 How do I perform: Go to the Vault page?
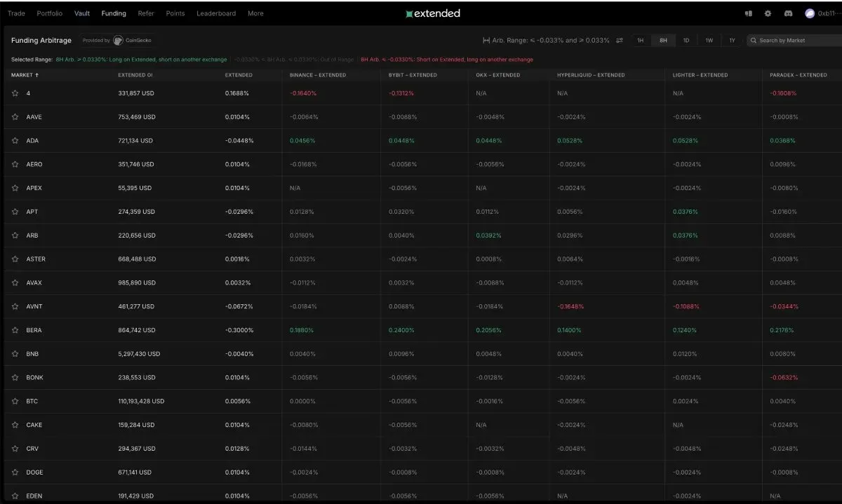[82, 13]
